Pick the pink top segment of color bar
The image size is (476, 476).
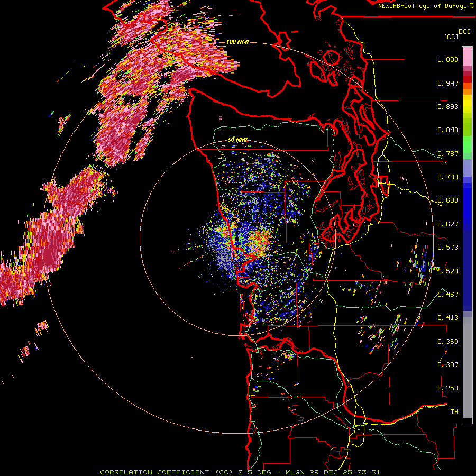pos(467,57)
